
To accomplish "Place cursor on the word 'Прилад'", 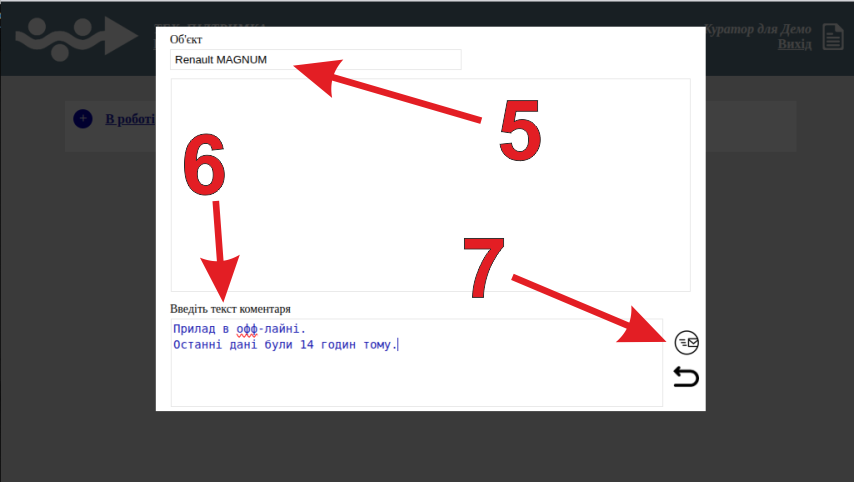I will point(194,329).
